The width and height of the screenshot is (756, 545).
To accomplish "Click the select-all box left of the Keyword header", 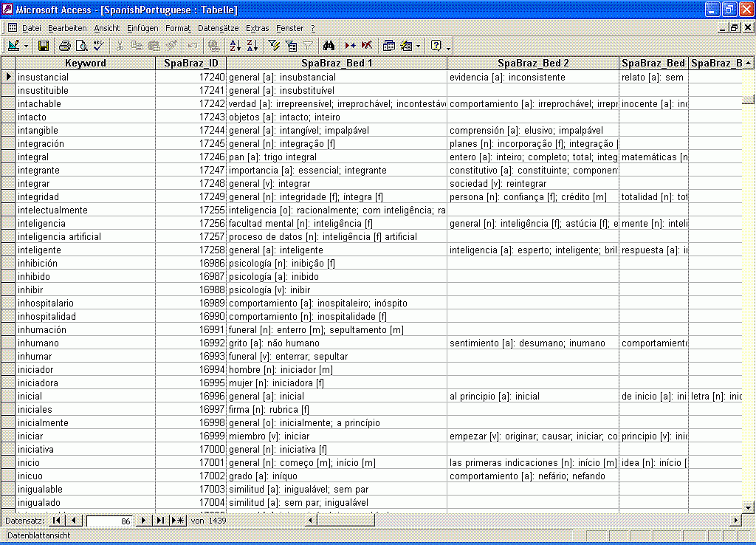I will [x=8, y=63].
